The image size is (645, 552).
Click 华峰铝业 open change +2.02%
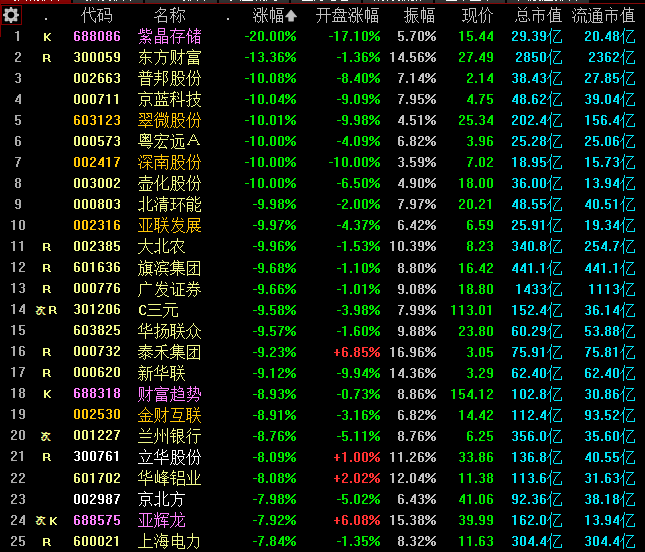[x=357, y=478]
